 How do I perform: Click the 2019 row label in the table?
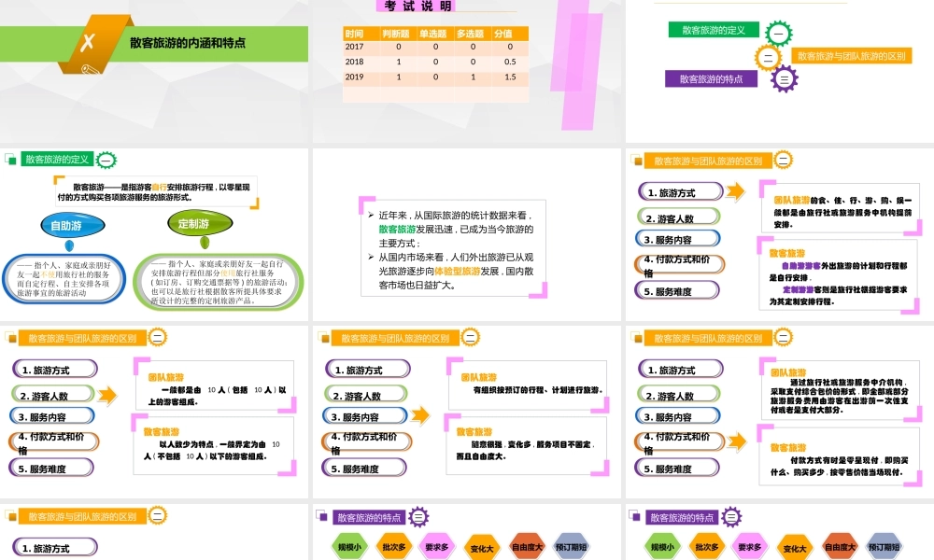(x=354, y=77)
